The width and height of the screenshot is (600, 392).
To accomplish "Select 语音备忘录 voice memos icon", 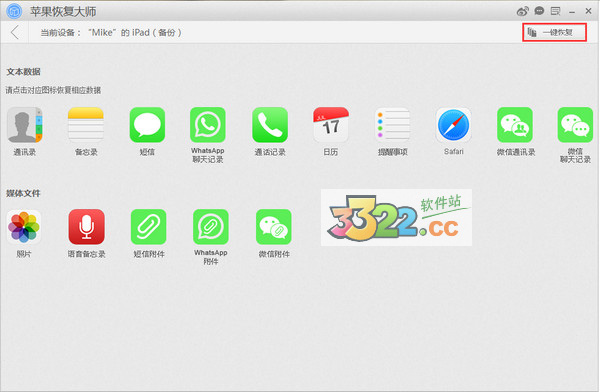I will pyautogui.click(x=86, y=227).
